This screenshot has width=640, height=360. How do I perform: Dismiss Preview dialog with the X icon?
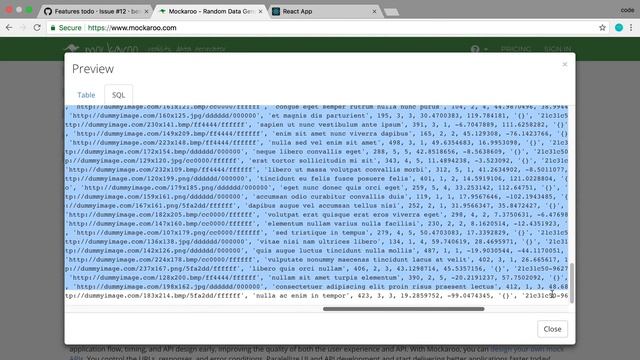click(564, 64)
